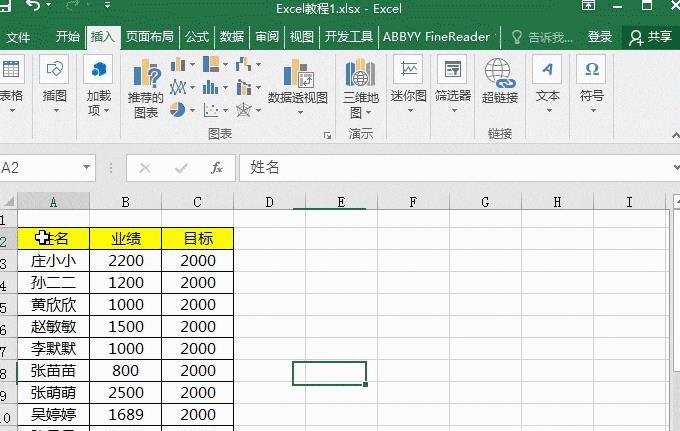Viewport: 680px width, 431px height.
Task: Select column header H
Action: pyautogui.click(x=557, y=202)
